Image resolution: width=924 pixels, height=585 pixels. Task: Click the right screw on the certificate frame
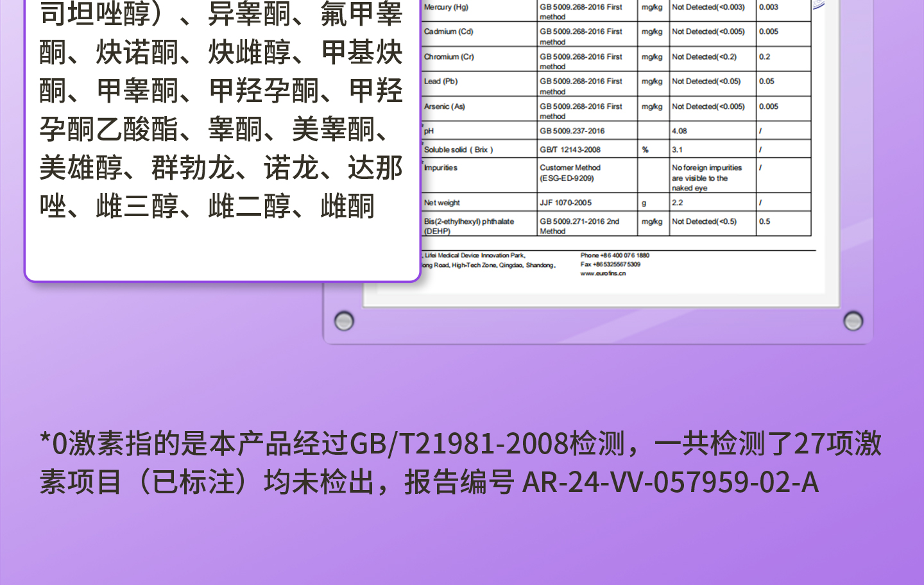click(x=853, y=321)
